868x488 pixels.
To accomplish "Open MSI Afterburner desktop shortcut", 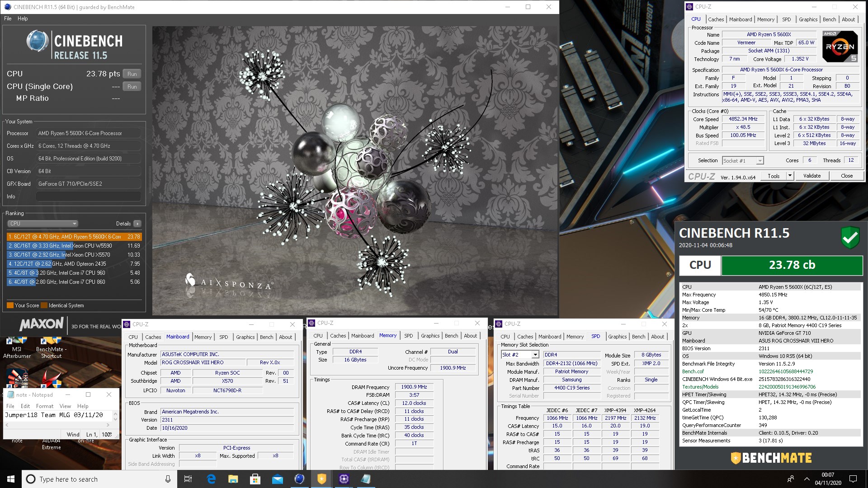I will click(17, 347).
